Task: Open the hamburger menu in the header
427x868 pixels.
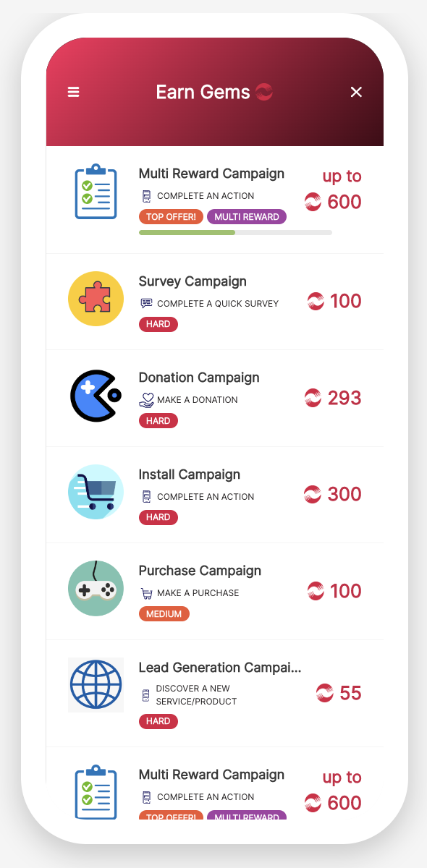Action: (73, 92)
